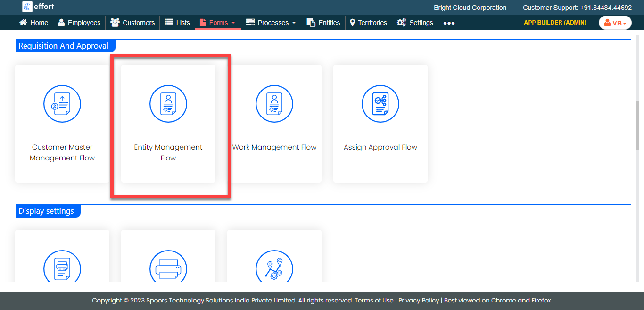The width and height of the screenshot is (644, 310).
Task: Open the Customer Master Management Flow icon
Action: pyautogui.click(x=62, y=104)
